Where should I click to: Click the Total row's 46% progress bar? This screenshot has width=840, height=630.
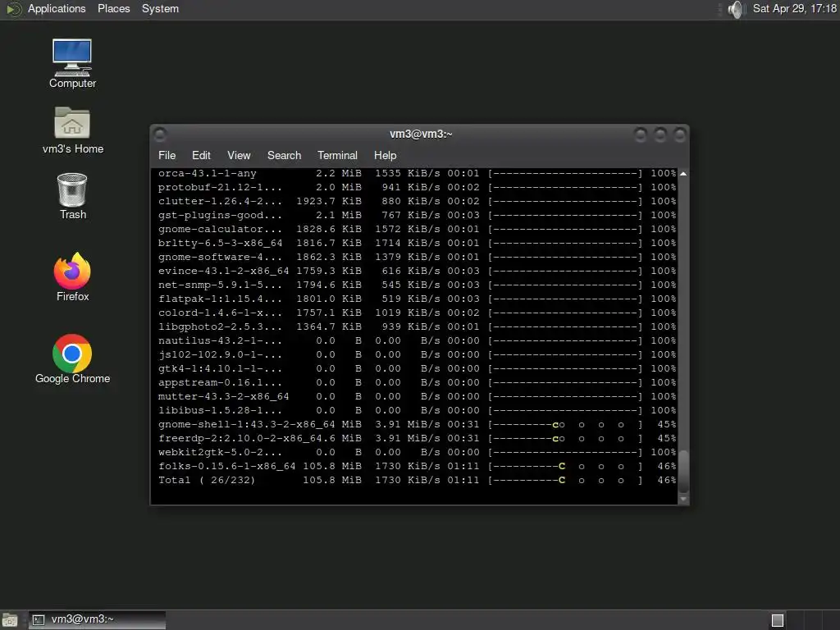click(565, 480)
